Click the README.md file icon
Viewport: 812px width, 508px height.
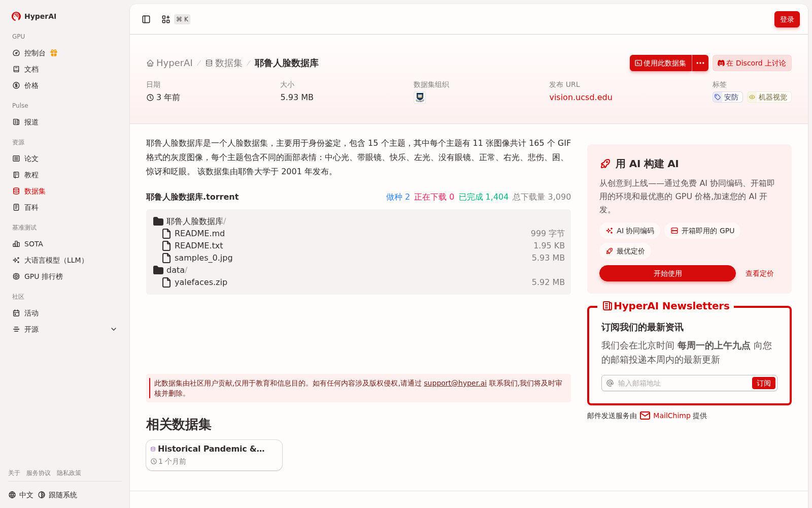[x=166, y=234]
